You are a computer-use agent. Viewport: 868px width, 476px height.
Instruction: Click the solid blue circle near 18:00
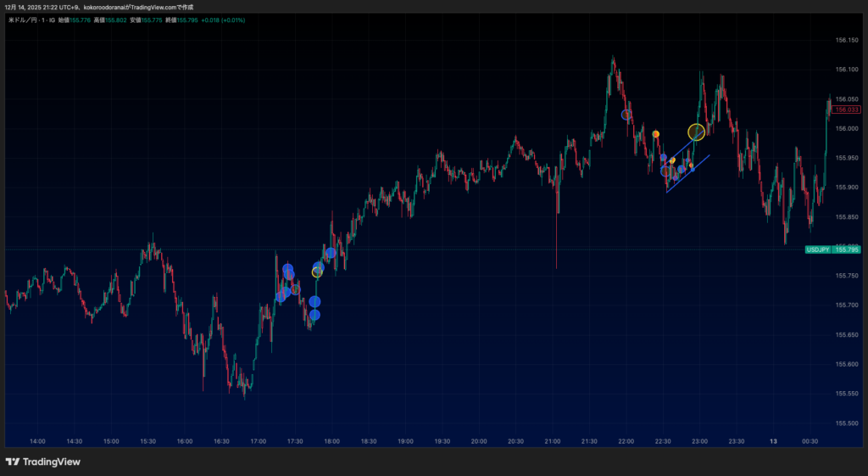tap(331, 252)
